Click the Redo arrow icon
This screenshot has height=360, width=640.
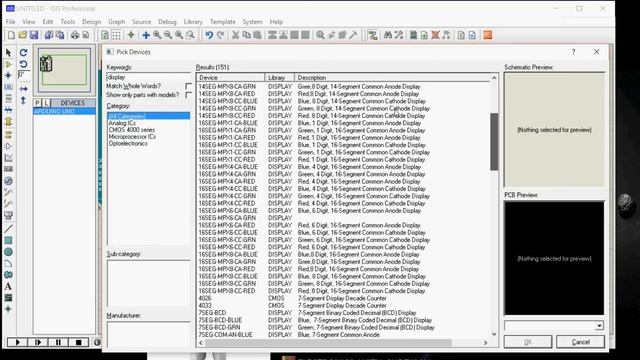pos(220,35)
